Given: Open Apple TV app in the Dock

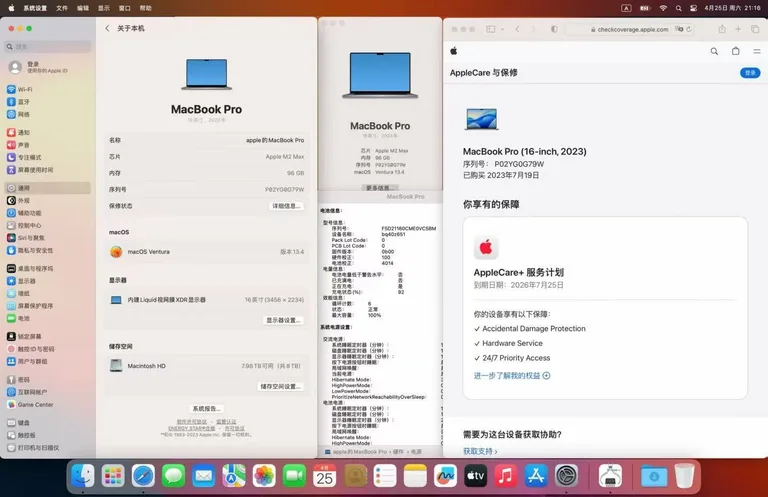Looking at the screenshot, I should pos(475,476).
